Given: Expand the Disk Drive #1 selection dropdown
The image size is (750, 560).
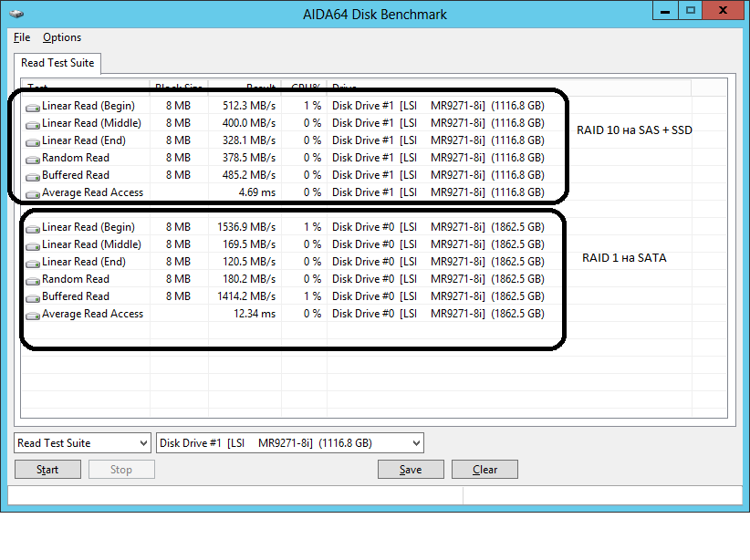Looking at the screenshot, I should coord(290,443).
